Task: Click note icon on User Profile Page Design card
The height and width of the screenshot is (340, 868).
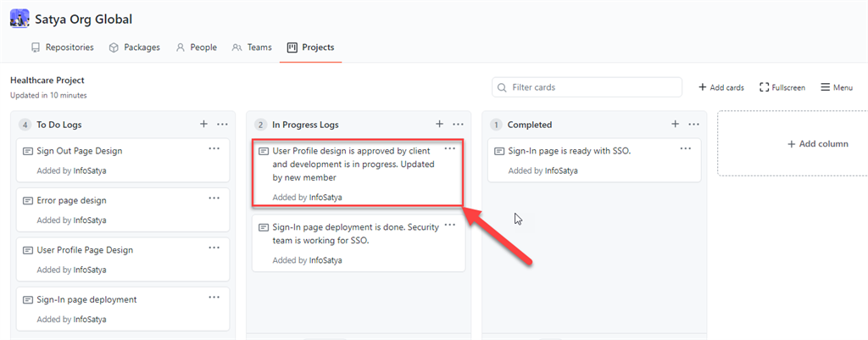Action: (28, 250)
